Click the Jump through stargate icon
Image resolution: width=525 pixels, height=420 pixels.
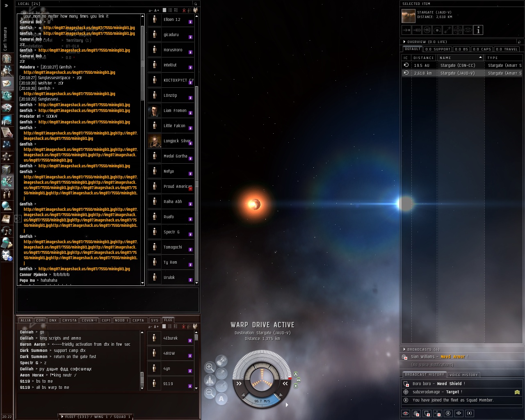point(427,30)
